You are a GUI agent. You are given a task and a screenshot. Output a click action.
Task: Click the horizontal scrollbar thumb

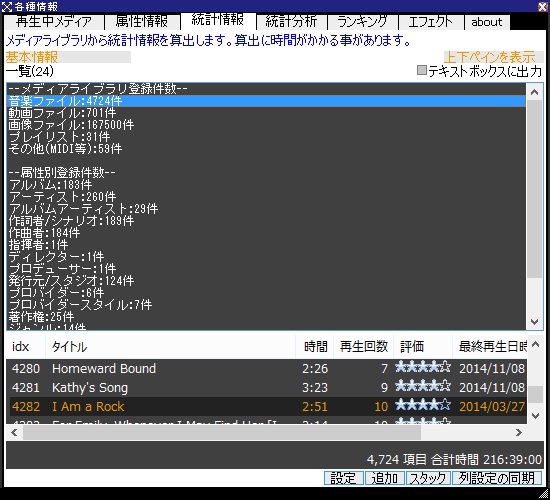coord(222,432)
